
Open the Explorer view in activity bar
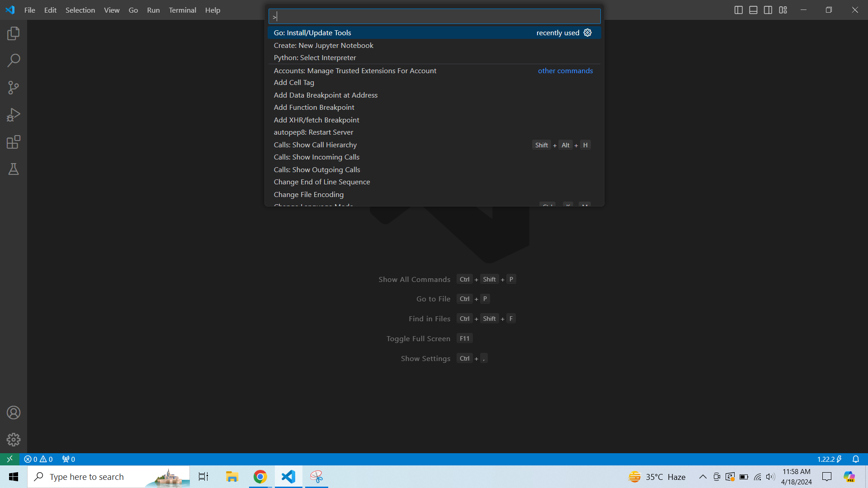click(x=14, y=33)
